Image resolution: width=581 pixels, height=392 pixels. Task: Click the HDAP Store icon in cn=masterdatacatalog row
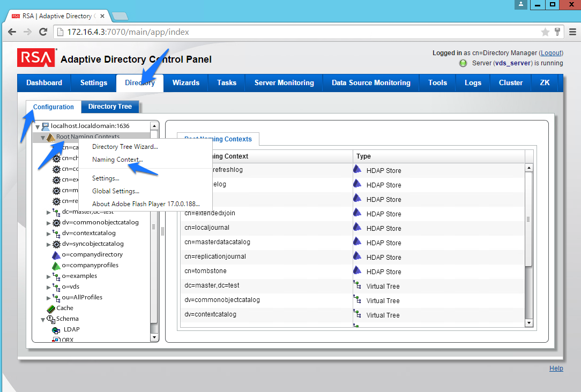(x=357, y=242)
